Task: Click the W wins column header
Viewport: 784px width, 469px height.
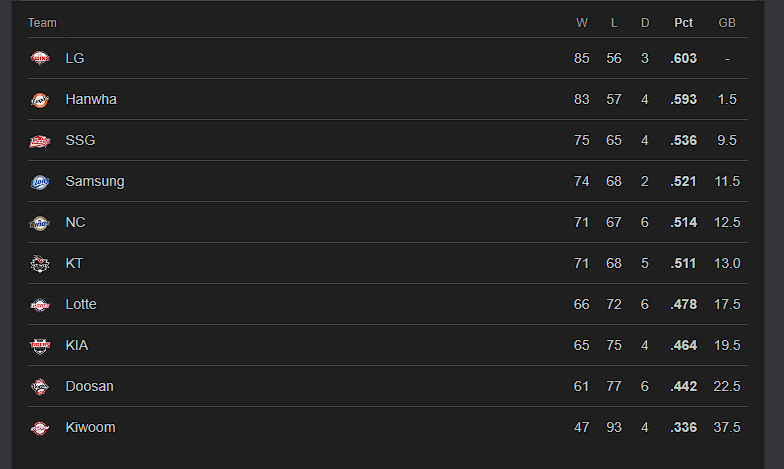Action: [582, 23]
